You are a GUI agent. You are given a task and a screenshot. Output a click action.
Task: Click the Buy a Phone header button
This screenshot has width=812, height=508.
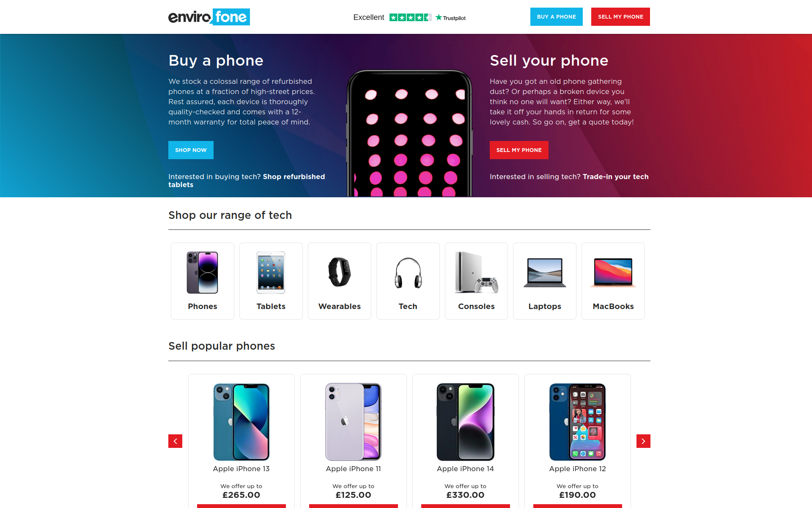pos(557,17)
